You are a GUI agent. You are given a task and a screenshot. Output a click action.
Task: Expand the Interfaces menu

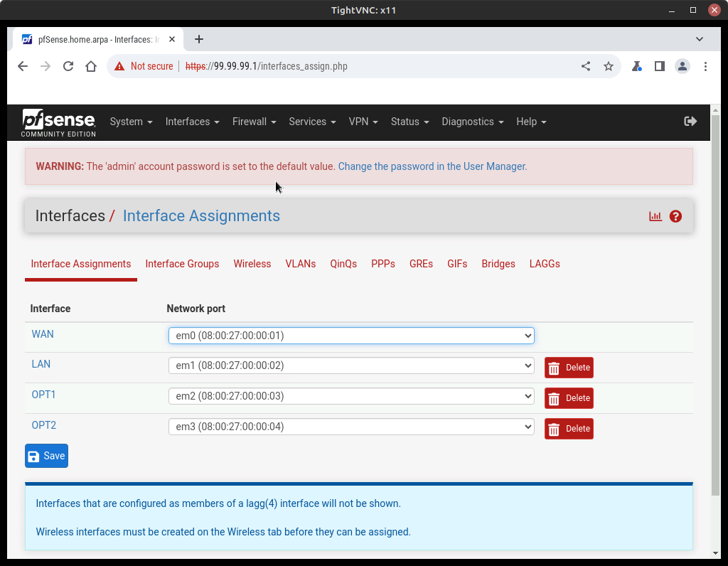(192, 122)
